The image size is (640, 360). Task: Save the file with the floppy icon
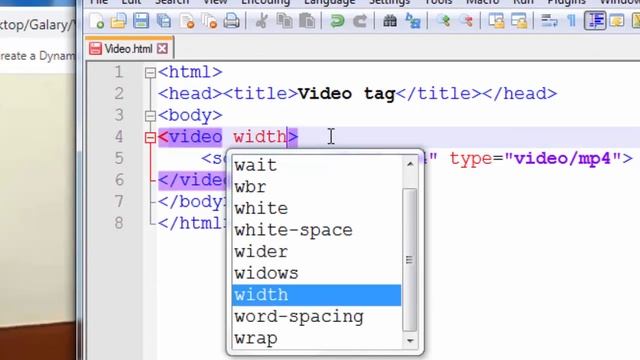tap(141, 20)
